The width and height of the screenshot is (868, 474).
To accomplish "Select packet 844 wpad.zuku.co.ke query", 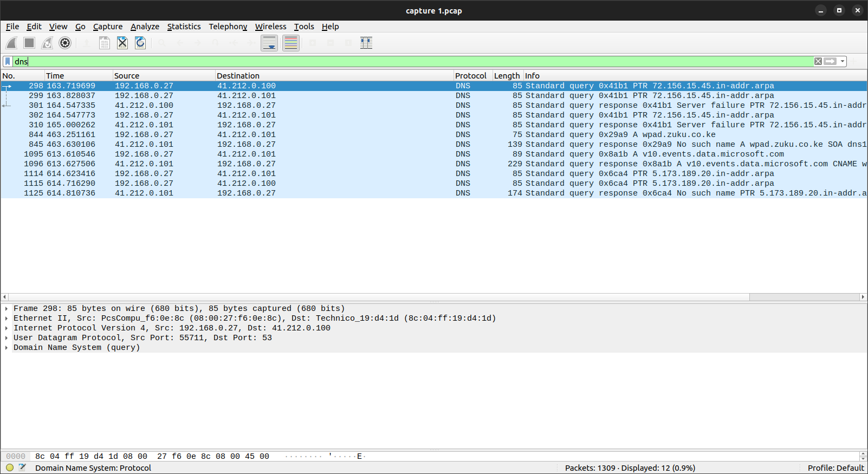I will pyautogui.click(x=433, y=134).
